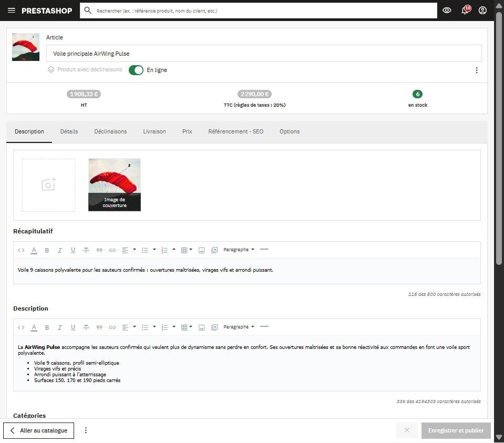504x443 pixels.
Task: Click the vertical page scrollbar
Action: point(499,138)
